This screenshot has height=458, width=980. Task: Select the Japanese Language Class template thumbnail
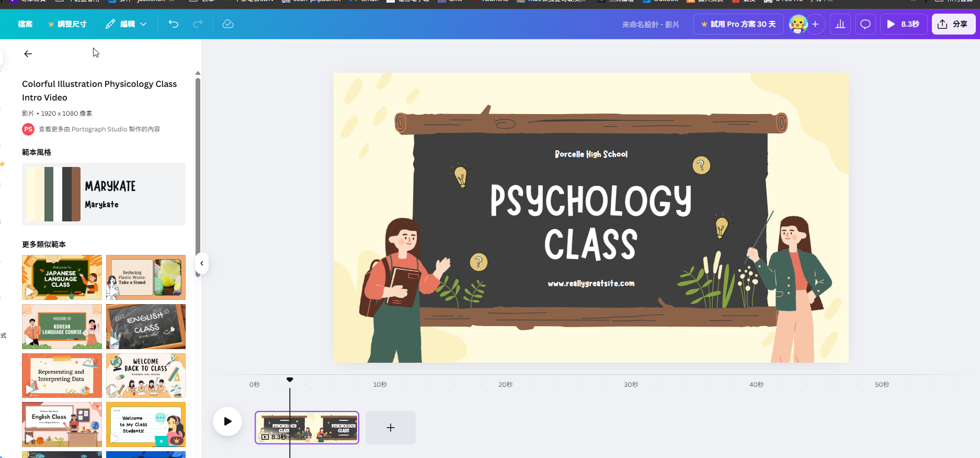tap(62, 277)
